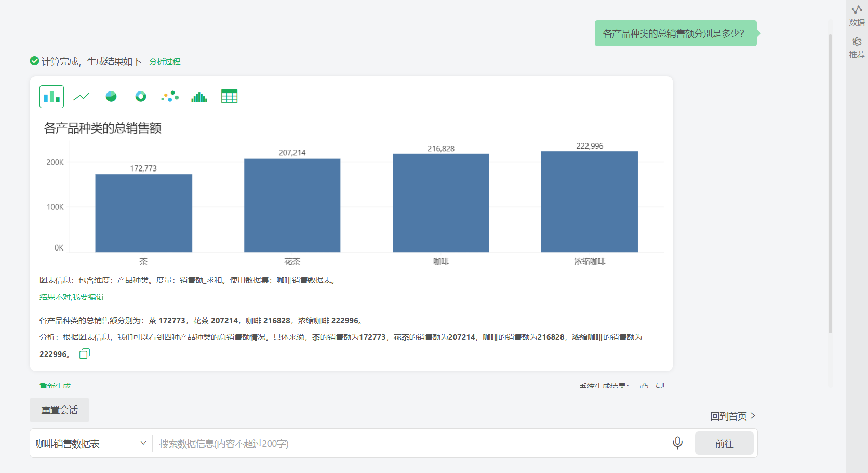This screenshot has width=868, height=473.
Task: Open the 数据 side panel
Action: coord(857,16)
